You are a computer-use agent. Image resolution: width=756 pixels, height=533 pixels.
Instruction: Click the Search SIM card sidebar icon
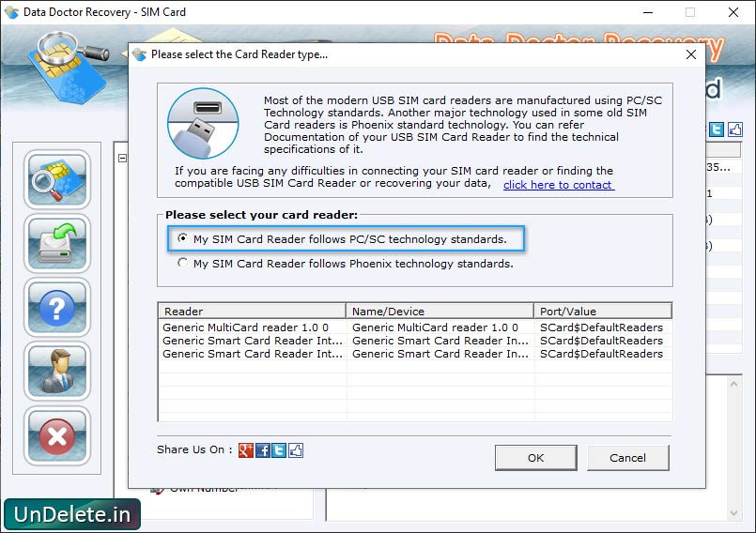pos(57,179)
